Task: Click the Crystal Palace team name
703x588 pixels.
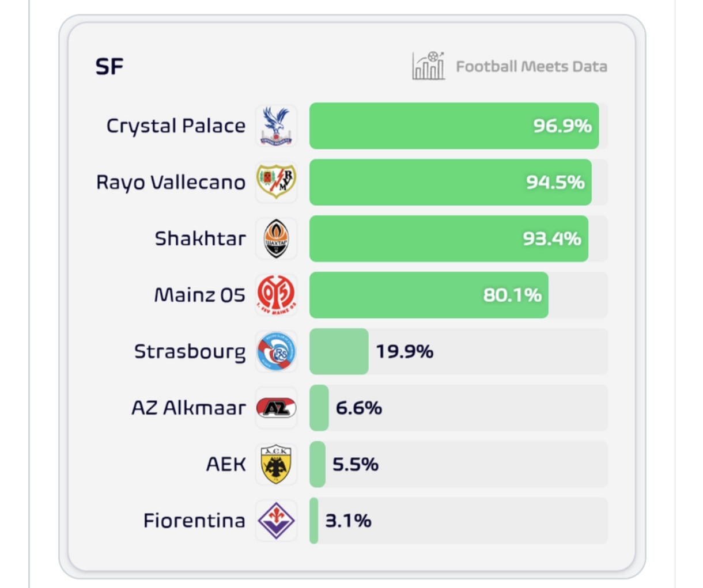Action: pos(176,126)
